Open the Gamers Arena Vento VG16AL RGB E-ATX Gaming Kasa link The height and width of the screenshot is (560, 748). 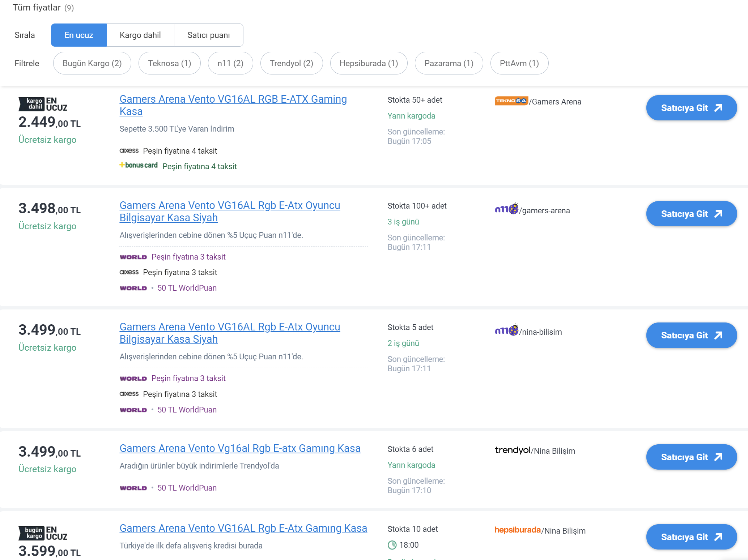click(233, 99)
